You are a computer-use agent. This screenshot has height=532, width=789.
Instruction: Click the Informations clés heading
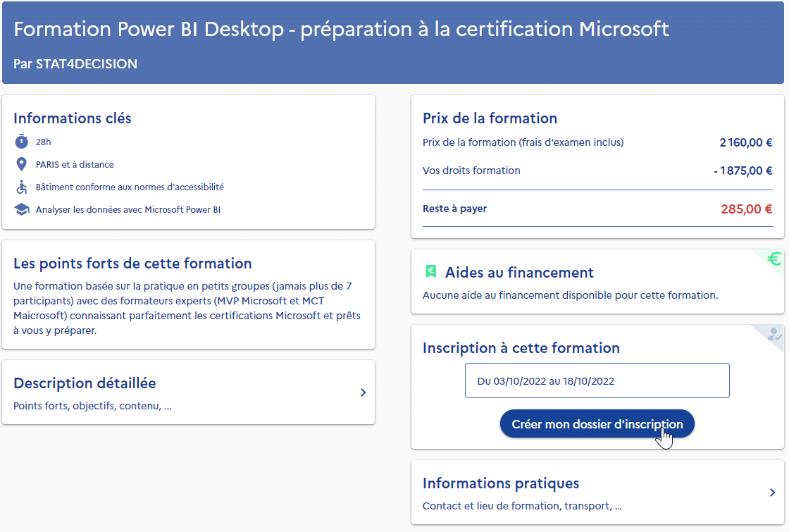pyautogui.click(x=73, y=118)
